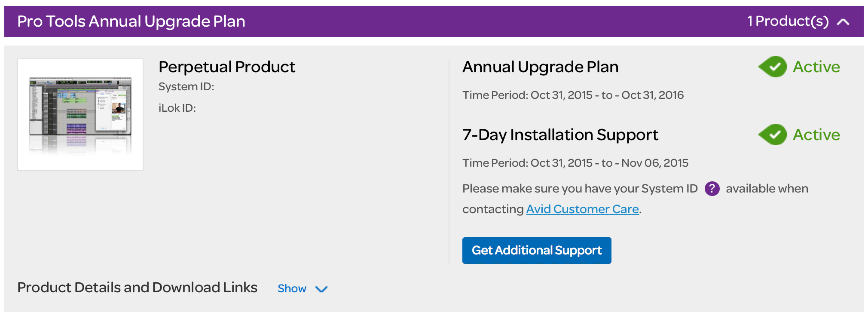Click the Pro Tools product screenshot thumbnail
868x318 pixels.
point(80,115)
